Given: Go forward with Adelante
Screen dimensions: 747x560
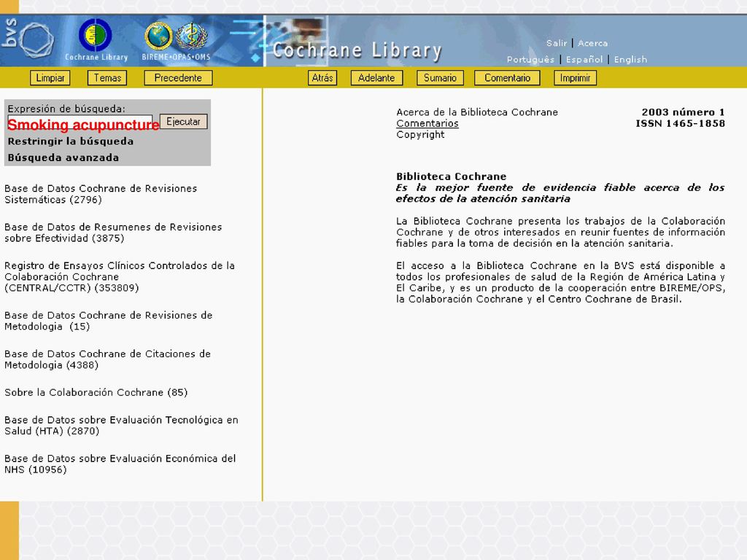Looking at the screenshot, I should tap(376, 77).
